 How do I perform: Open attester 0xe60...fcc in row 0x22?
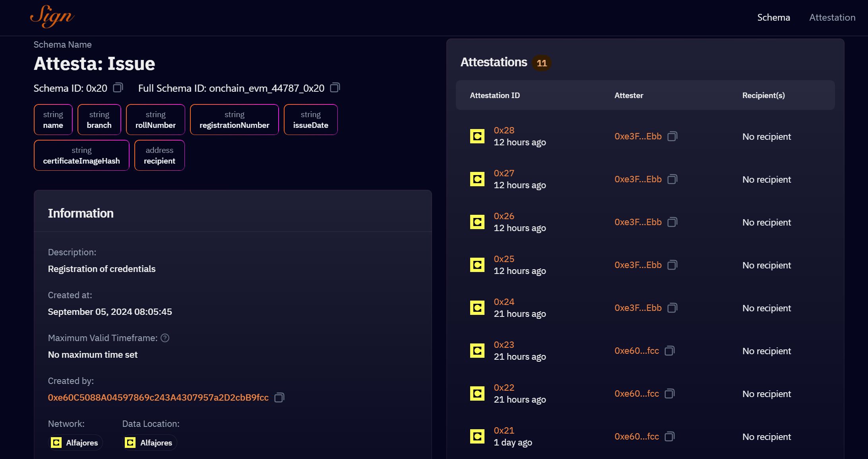tap(637, 393)
